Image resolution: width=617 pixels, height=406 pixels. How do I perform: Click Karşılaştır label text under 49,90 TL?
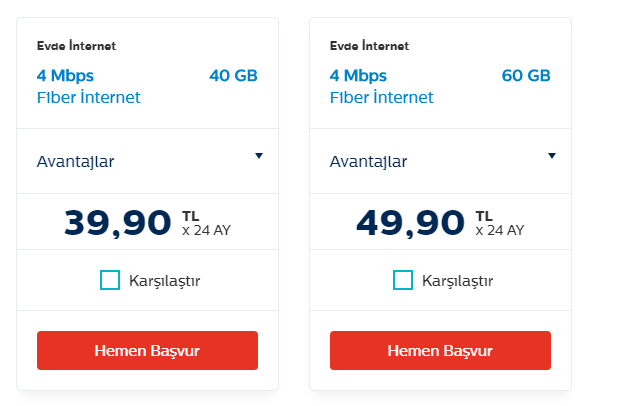tap(458, 280)
